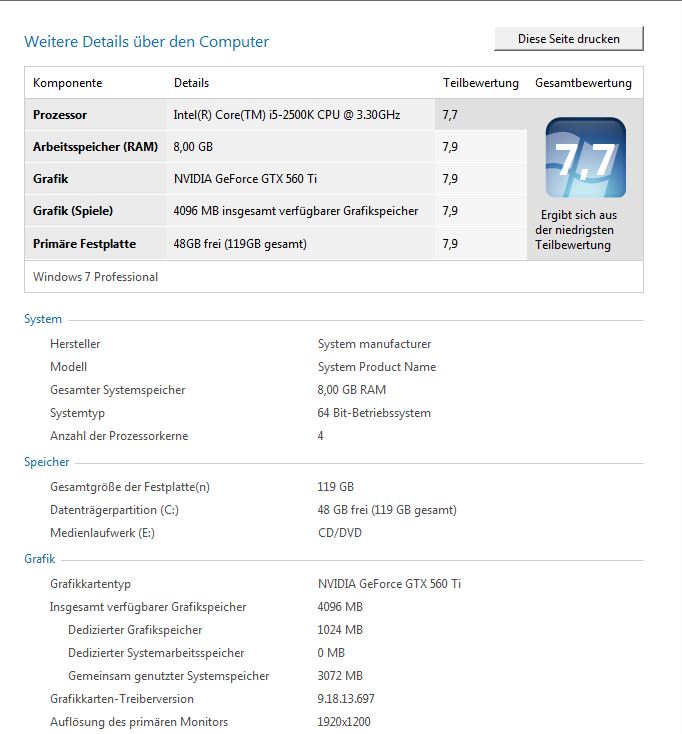Click 'Gemeinsam genutzter Systemspeicher' label
The width and height of the screenshot is (682, 734).
(x=169, y=676)
